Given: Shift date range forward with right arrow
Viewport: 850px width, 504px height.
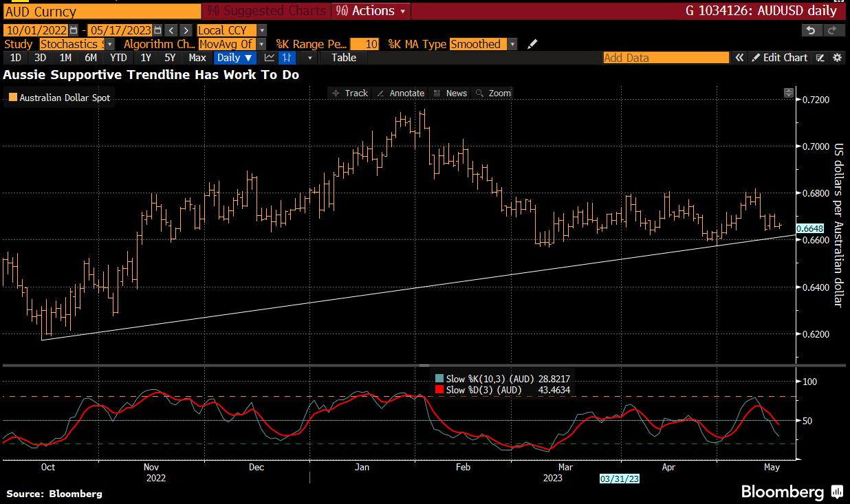Looking at the screenshot, I should [x=186, y=30].
